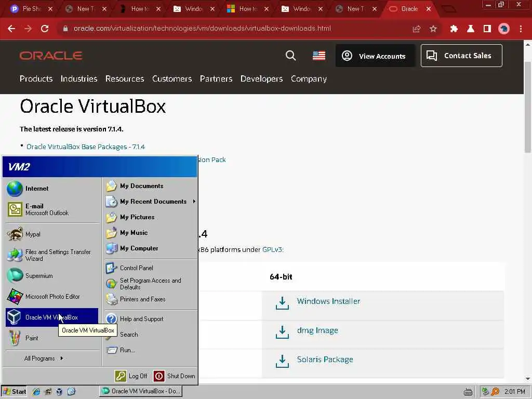
Task: Open Microsoft Photo Editor
Action: (51, 296)
